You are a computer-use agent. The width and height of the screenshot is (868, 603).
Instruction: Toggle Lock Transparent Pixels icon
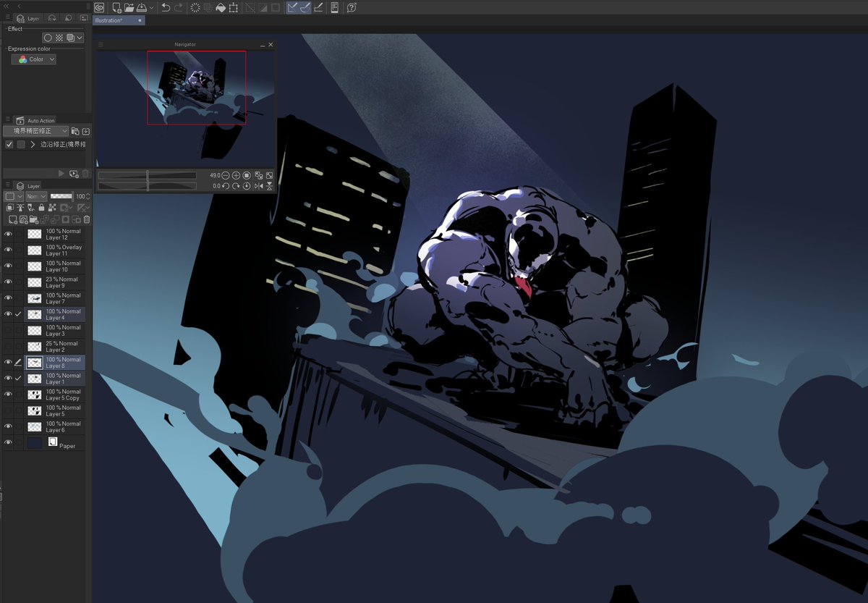point(52,208)
